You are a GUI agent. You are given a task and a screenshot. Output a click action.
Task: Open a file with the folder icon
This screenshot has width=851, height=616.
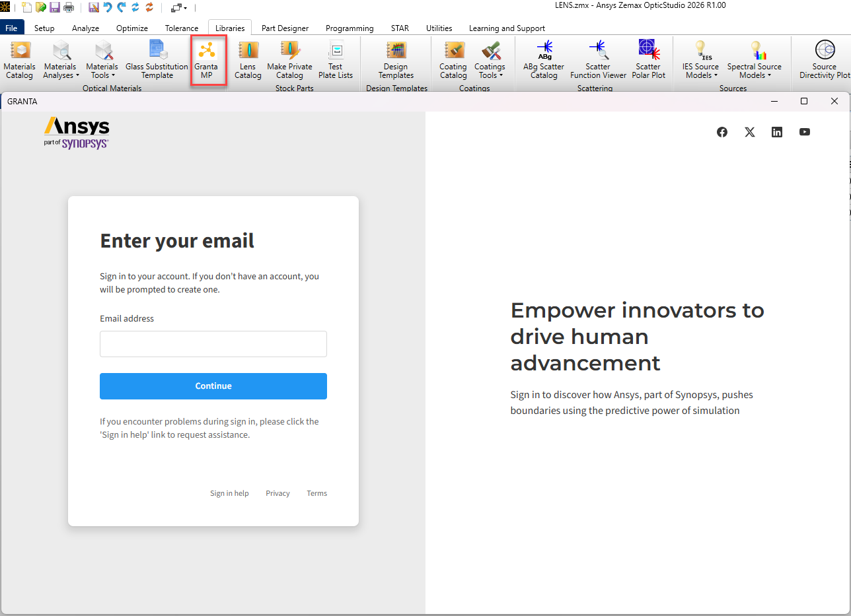click(x=40, y=7)
